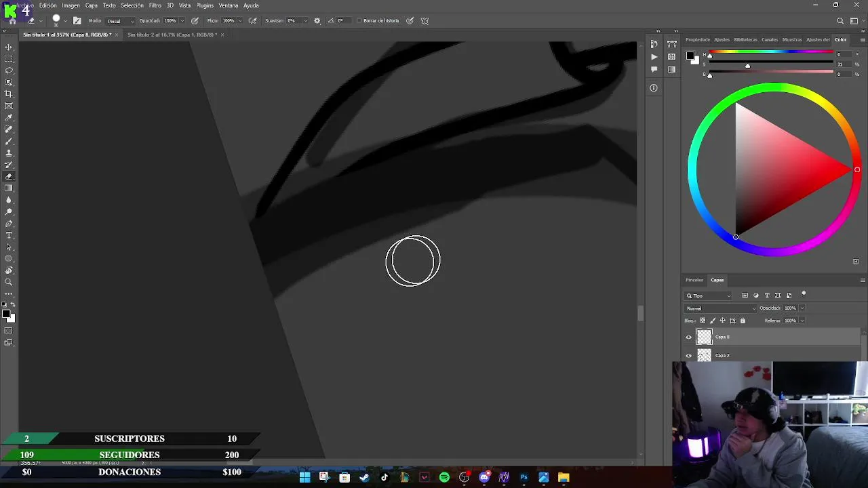The height and width of the screenshot is (488, 868).
Task: Open symmetry paint butterfly options
Action: pos(425,21)
